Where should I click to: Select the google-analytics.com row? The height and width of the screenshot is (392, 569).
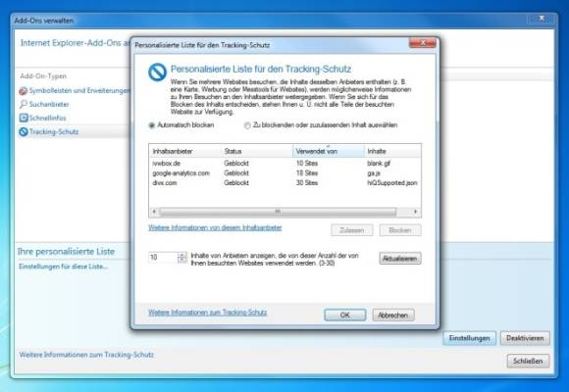(284, 173)
